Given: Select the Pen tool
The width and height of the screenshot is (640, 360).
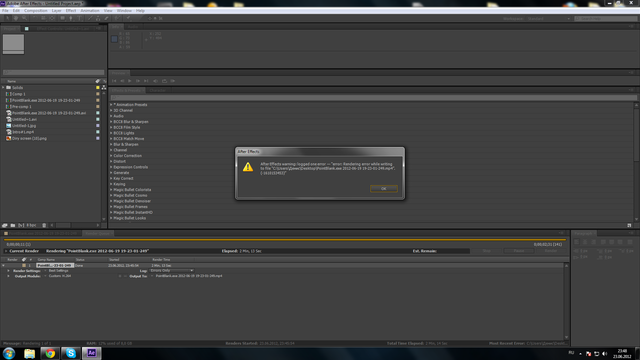Looking at the screenshot, I should (x=71, y=18).
